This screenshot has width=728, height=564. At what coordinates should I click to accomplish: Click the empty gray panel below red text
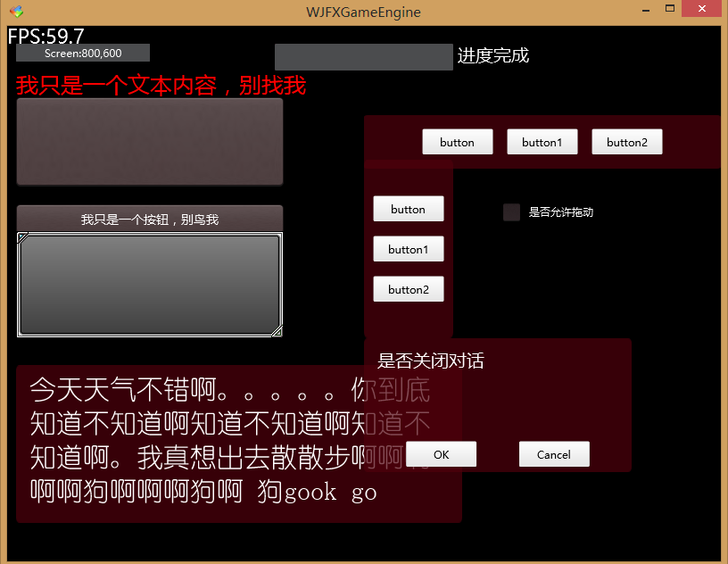150,142
